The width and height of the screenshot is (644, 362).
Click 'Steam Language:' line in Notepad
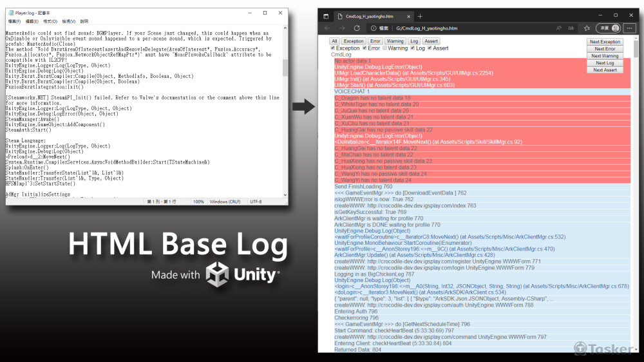[26, 140]
